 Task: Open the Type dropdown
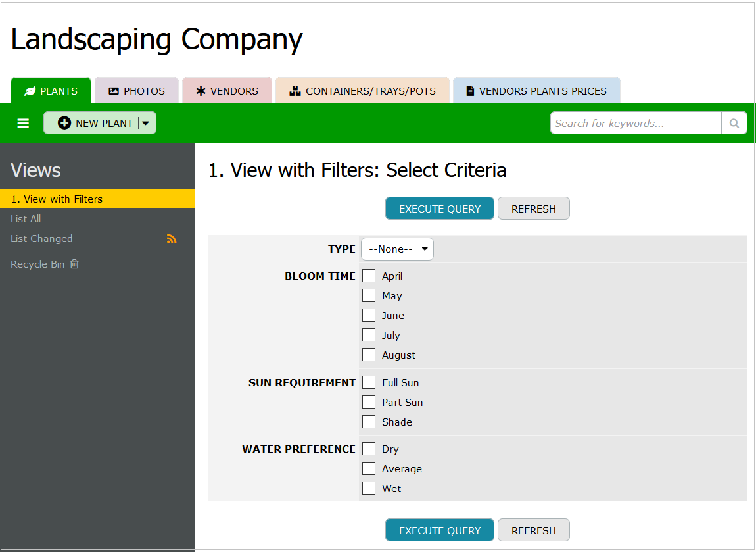(397, 249)
